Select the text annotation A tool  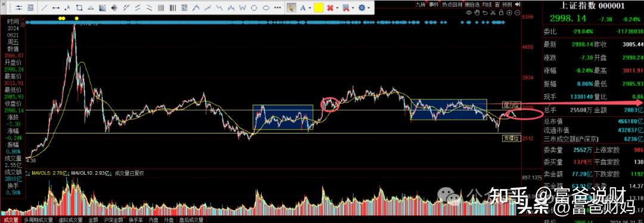pos(303,8)
